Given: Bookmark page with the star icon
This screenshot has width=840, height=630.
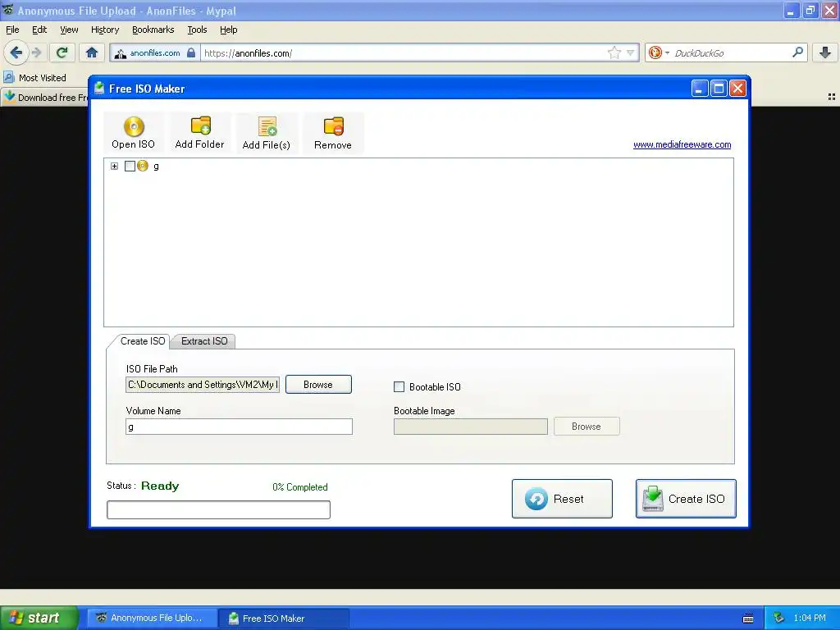Looking at the screenshot, I should point(614,52).
